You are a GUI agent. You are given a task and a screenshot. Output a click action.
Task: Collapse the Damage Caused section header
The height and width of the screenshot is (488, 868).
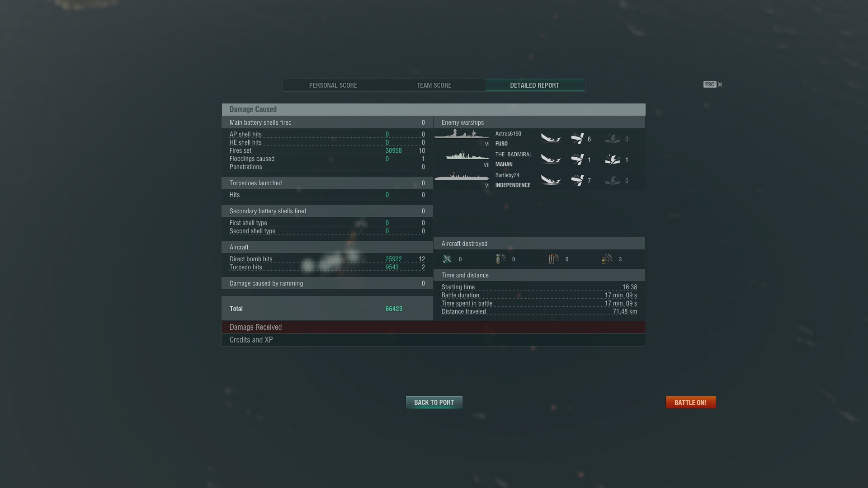click(x=434, y=109)
